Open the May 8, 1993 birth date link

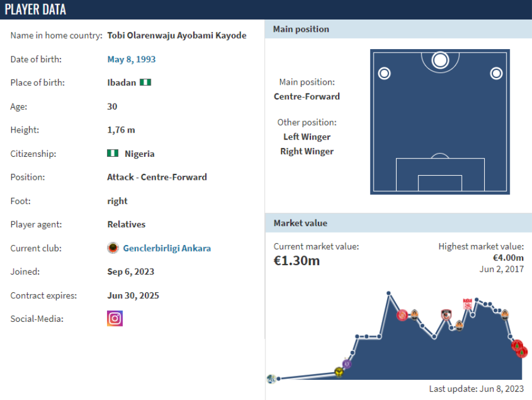[131, 59]
